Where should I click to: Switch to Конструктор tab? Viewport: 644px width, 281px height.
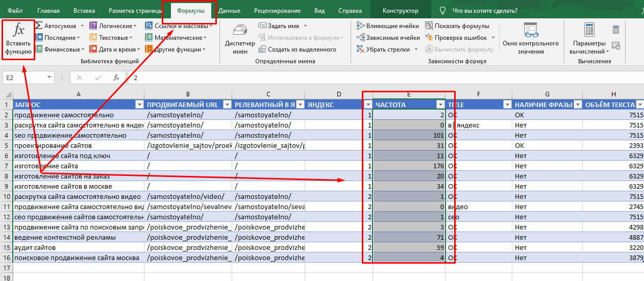(x=401, y=11)
